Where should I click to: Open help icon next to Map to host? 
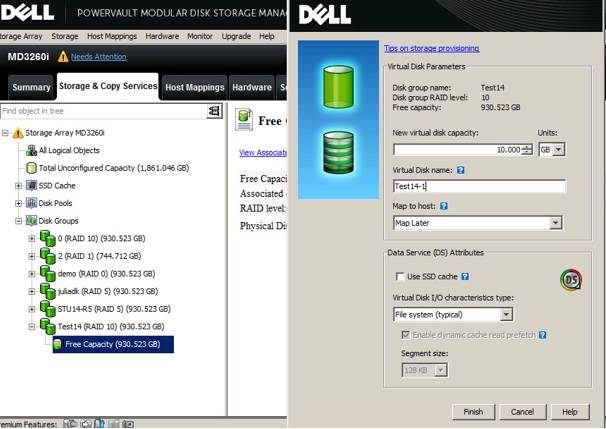pos(444,206)
